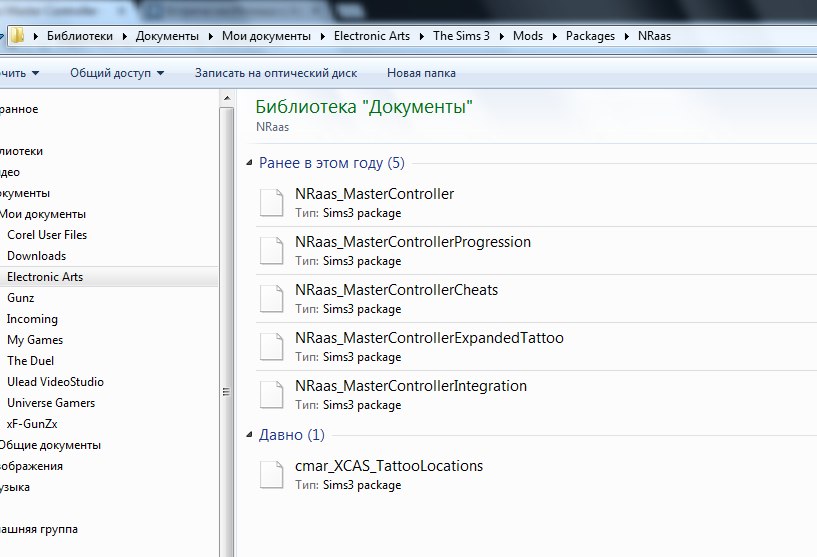Select file name NRaas_MasterController
817x557 pixels.
375,194
